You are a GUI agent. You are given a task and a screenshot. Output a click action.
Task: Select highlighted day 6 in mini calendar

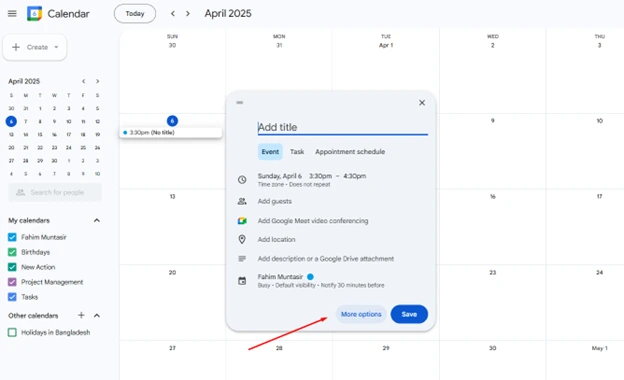point(11,121)
